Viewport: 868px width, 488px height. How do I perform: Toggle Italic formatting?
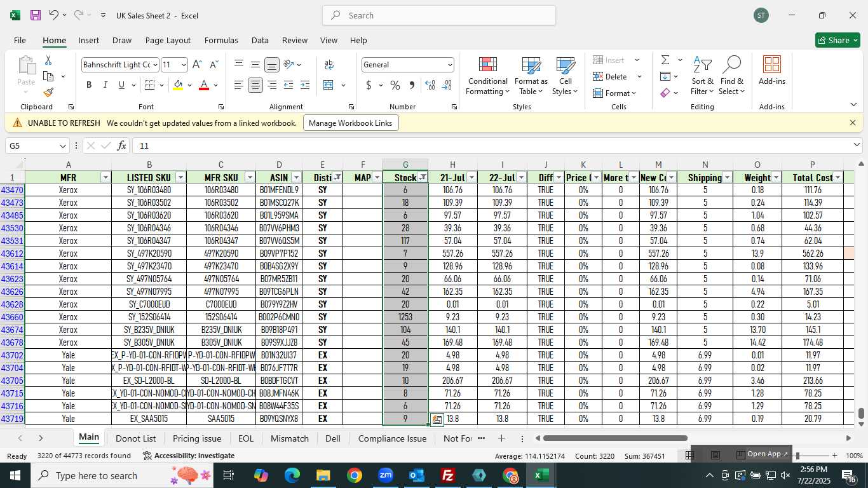click(x=105, y=85)
